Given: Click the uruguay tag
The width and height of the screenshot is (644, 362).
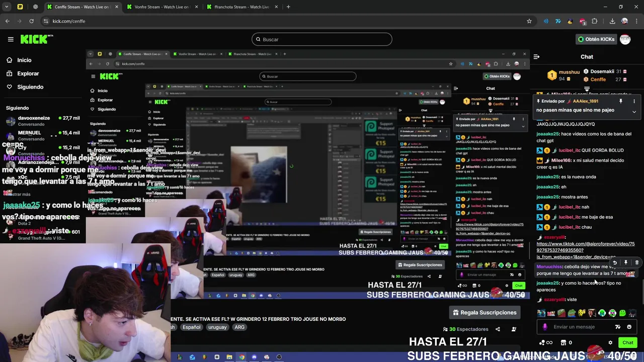Looking at the screenshot, I should [217, 327].
